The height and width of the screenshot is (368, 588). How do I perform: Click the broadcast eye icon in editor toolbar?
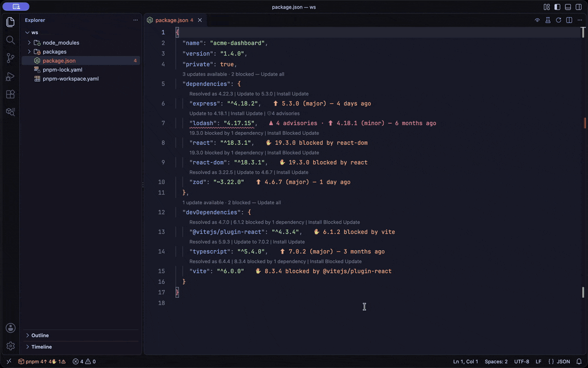[537, 20]
